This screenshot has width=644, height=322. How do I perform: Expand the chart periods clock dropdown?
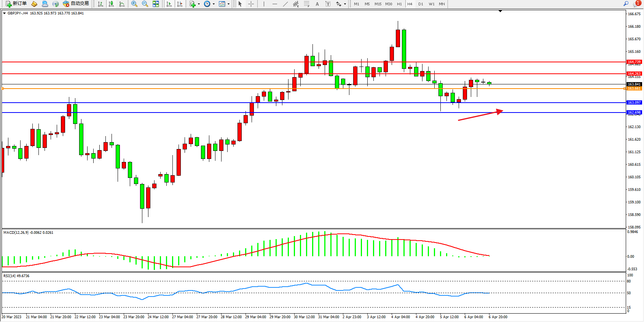(x=214, y=4)
